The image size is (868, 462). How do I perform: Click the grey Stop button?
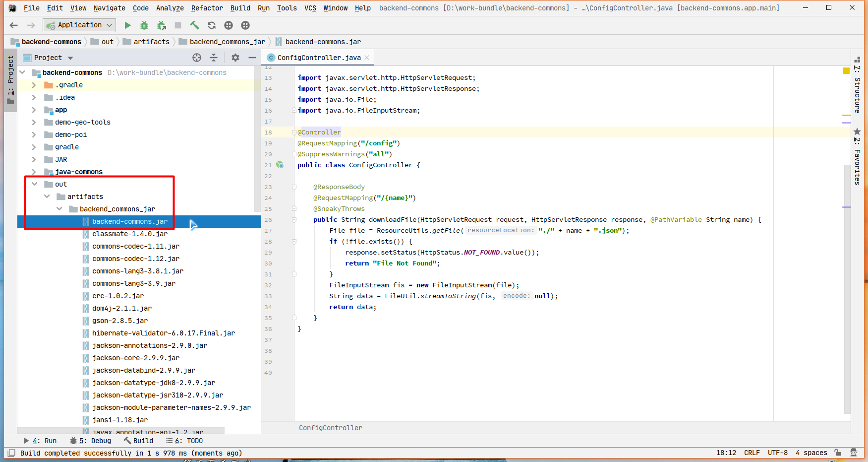pos(178,25)
